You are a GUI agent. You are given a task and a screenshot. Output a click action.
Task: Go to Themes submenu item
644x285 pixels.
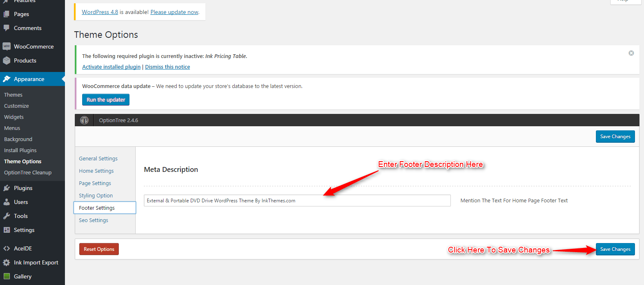pos(13,95)
